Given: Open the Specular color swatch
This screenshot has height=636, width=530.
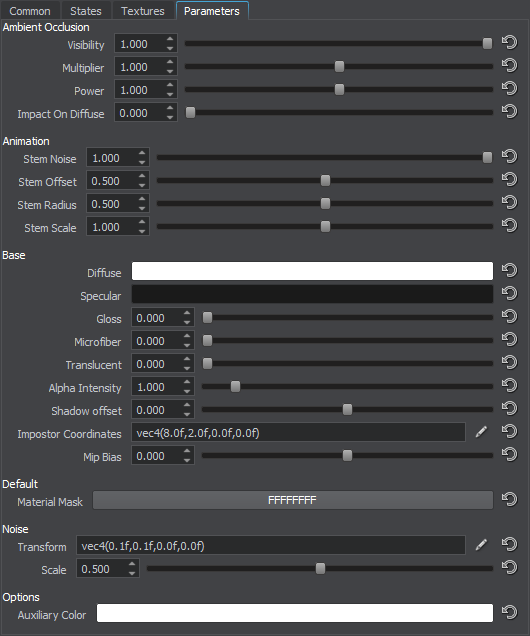Looking at the screenshot, I should pyautogui.click(x=312, y=294).
